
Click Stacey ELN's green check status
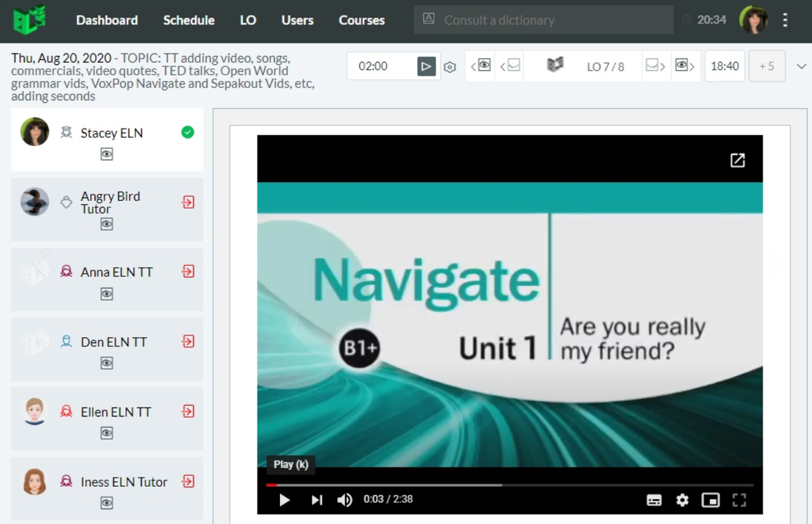(187, 133)
